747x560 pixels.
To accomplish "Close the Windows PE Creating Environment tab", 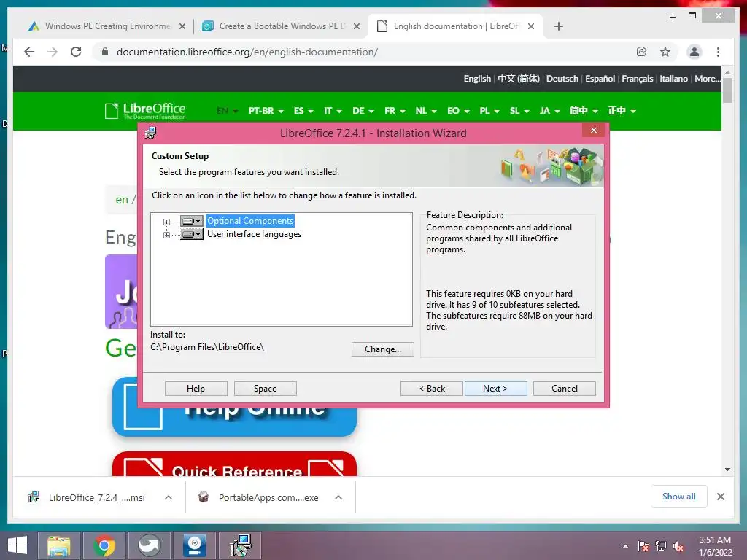I will (182, 27).
